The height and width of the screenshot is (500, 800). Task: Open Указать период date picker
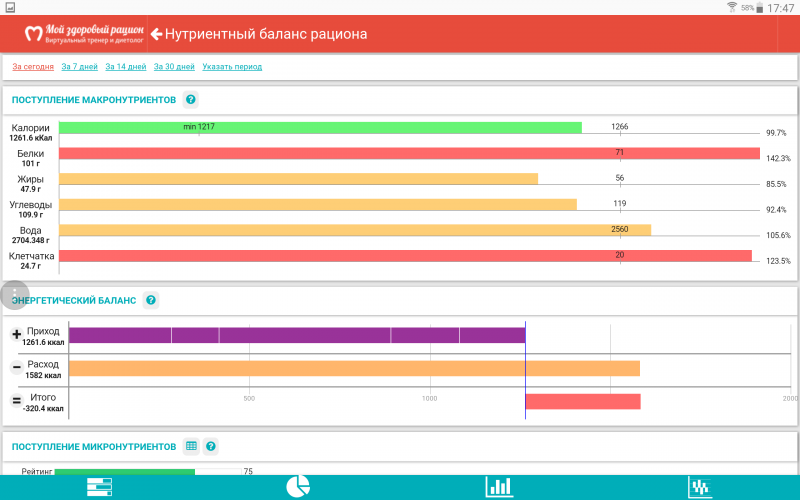(232, 67)
